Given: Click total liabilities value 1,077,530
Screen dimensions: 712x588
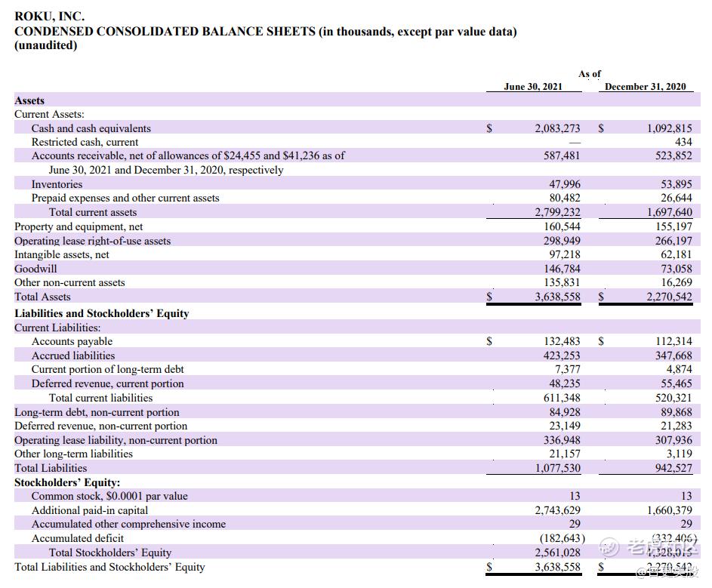Looking at the screenshot, I should pyautogui.click(x=557, y=468).
